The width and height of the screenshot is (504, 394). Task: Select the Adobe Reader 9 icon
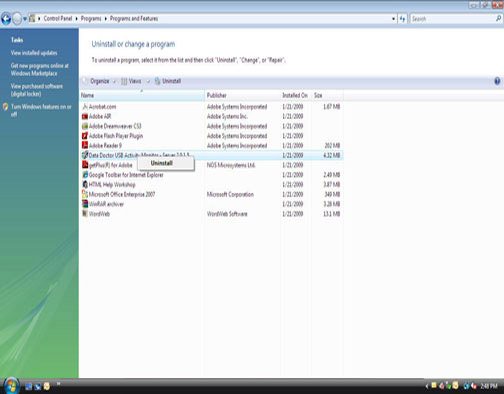click(85, 145)
